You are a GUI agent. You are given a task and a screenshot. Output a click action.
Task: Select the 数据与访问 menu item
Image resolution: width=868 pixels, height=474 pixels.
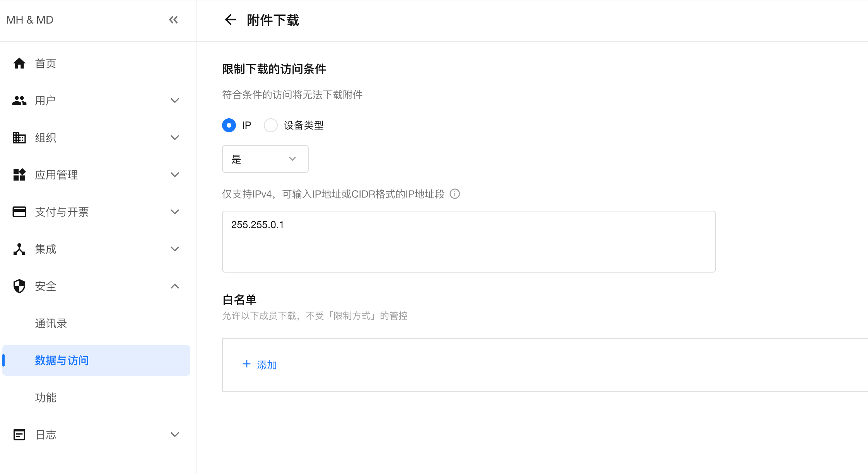click(x=97, y=360)
